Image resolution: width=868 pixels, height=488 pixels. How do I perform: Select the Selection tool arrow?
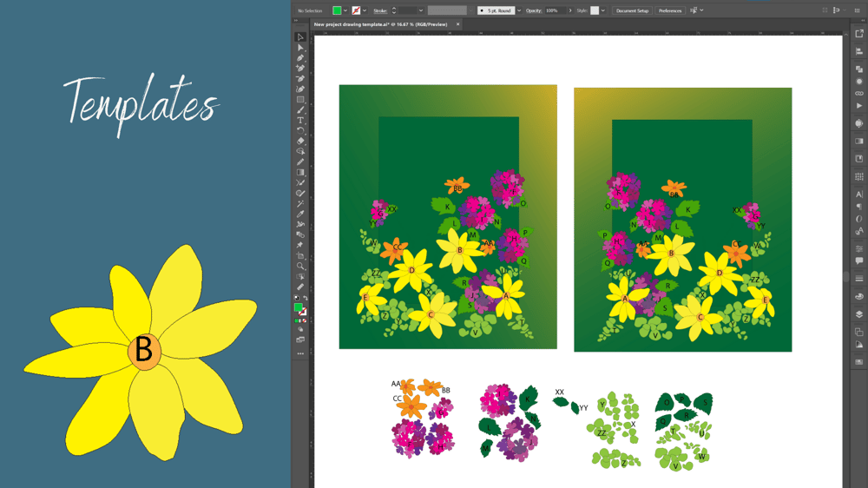point(300,36)
